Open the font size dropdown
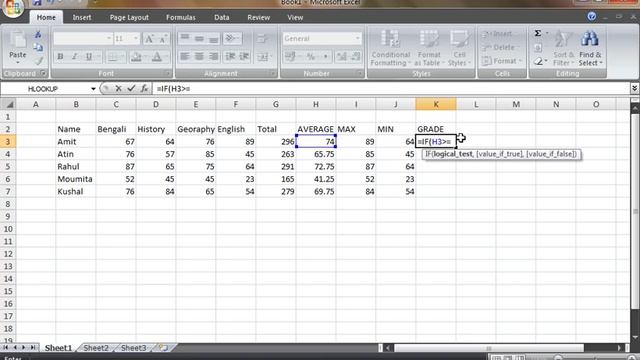 [136, 38]
